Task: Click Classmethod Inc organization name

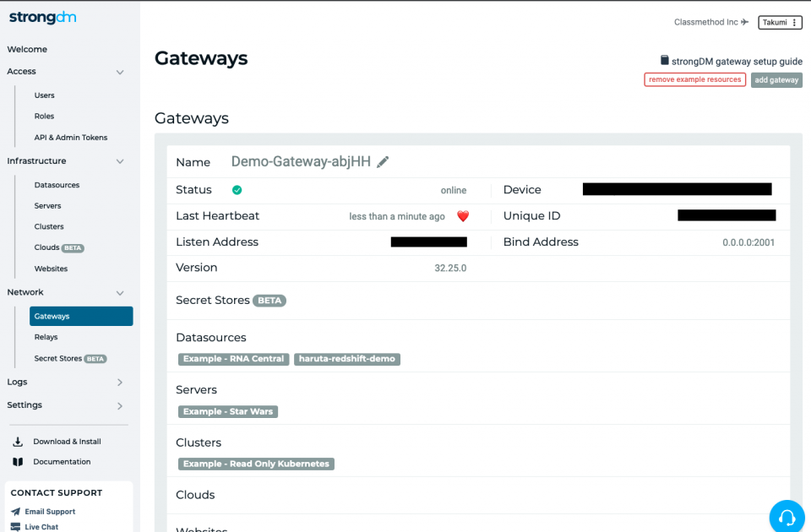Action: click(x=706, y=22)
